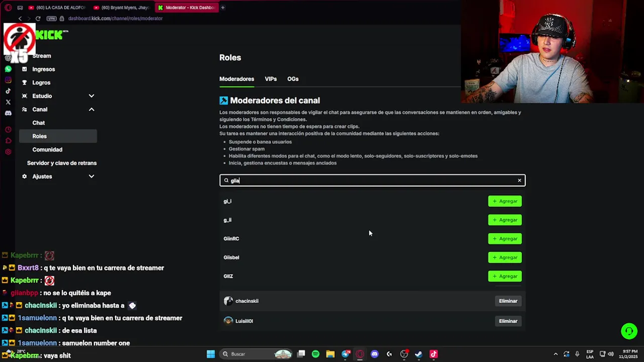Switch to LA CASA DE ALOFOKE YouTube tab
The width and height of the screenshot is (644, 362).
coord(57,8)
